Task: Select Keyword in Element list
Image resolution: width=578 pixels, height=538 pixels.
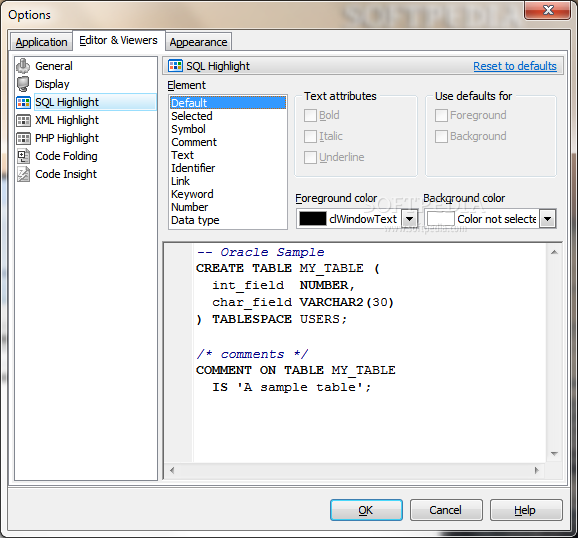Action: click(228, 194)
